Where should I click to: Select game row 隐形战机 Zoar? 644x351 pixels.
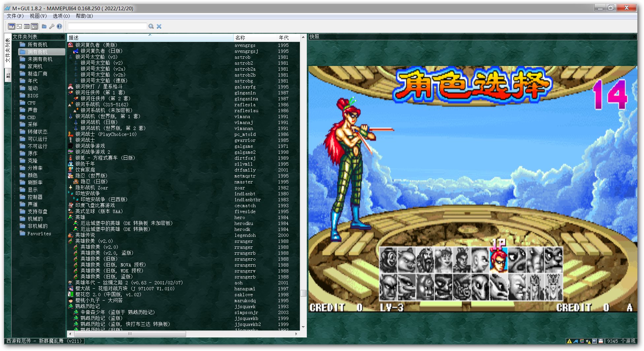183,188
